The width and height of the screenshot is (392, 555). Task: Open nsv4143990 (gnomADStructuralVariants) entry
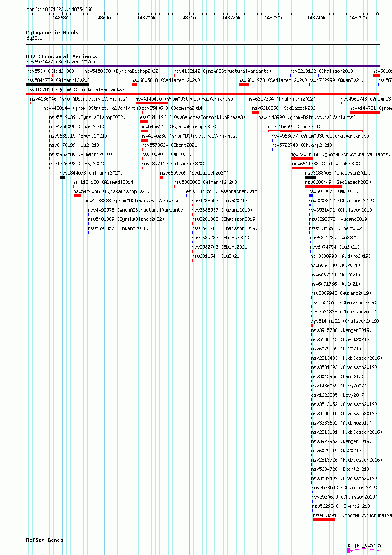(x=307, y=117)
